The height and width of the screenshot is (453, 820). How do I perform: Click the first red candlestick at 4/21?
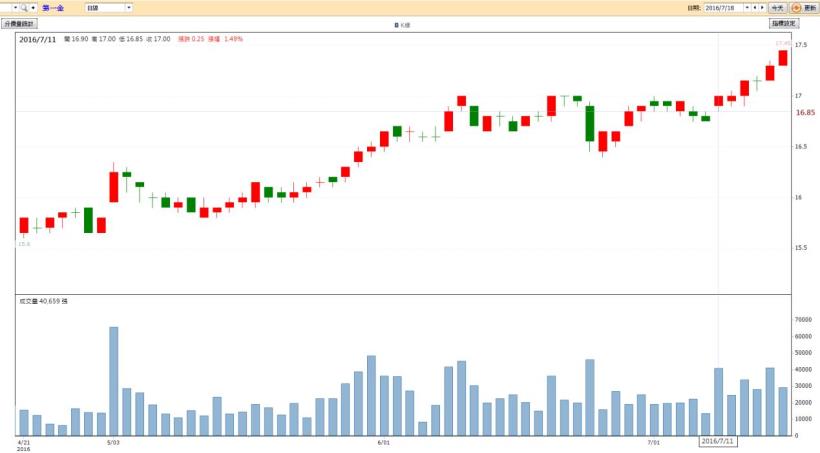pyautogui.click(x=24, y=225)
